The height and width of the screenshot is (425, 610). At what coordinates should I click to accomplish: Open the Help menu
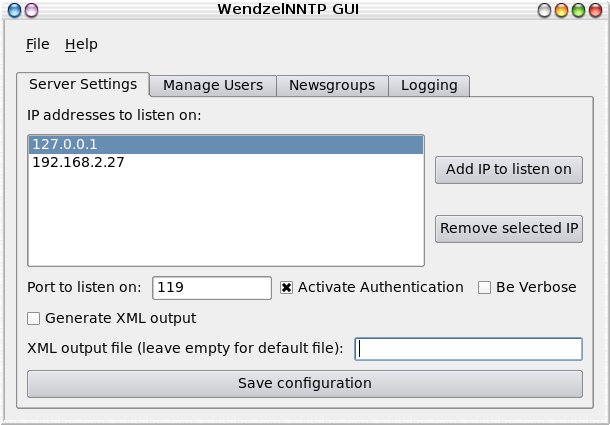[x=81, y=44]
